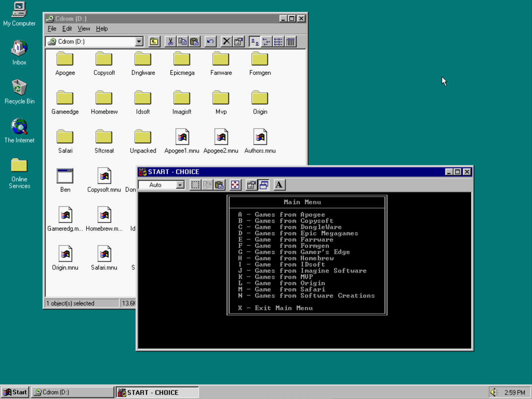The height and width of the screenshot is (399, 532).
Task: Click the Undo icon in Cdrom toolbar
Action: [210, 42]
